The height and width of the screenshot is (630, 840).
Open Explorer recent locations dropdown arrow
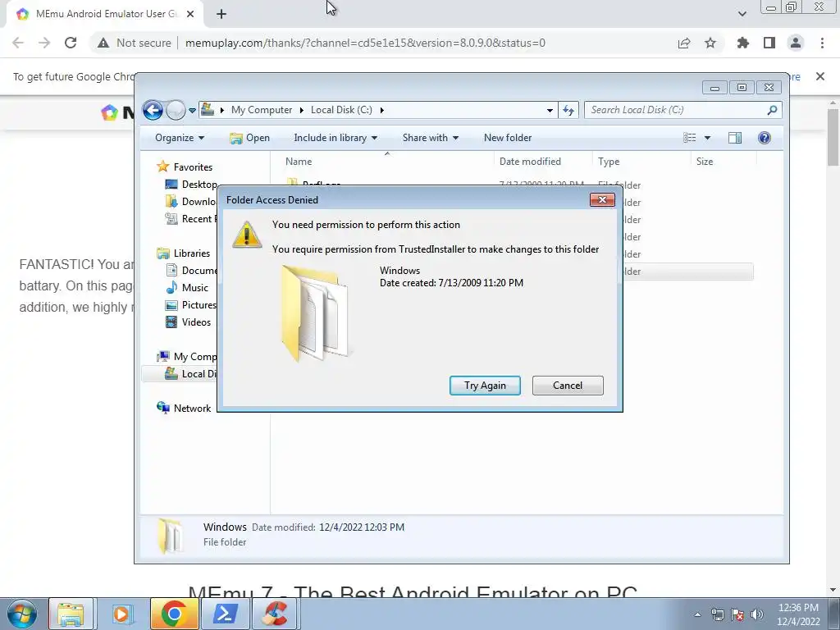[x=192, y=111]
